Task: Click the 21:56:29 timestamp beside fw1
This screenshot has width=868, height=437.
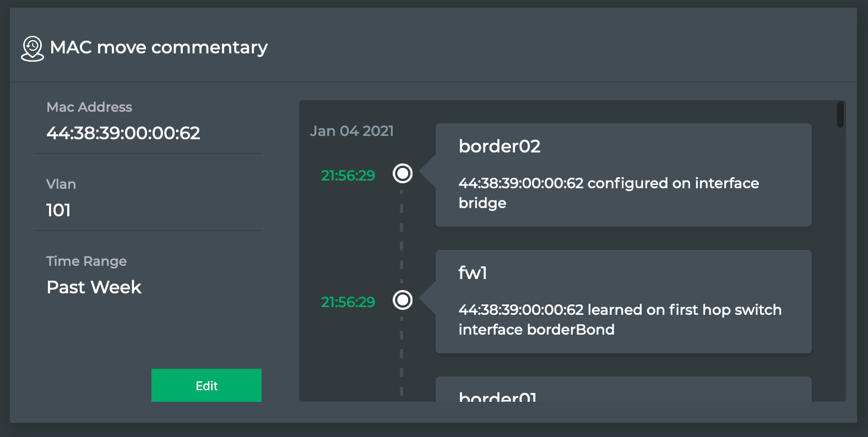Action: pyautogui.click(x=348, y=302)
